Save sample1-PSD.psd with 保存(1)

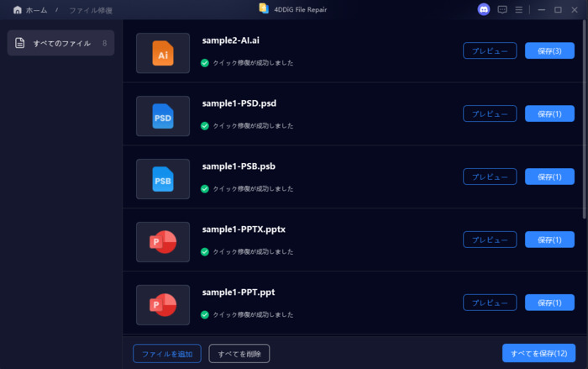(x=549, y=113)
